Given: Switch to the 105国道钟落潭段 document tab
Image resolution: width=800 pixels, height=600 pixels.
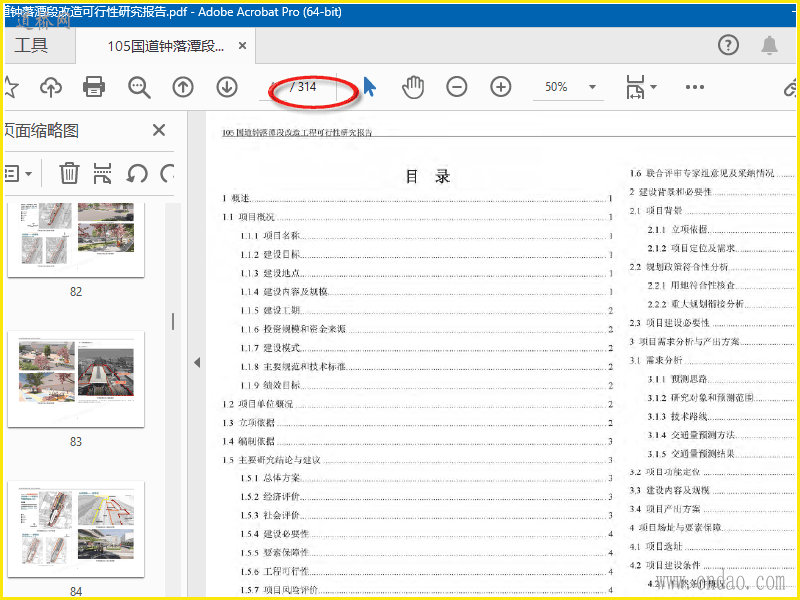Looking at the screenshot, I should point(165,46).
